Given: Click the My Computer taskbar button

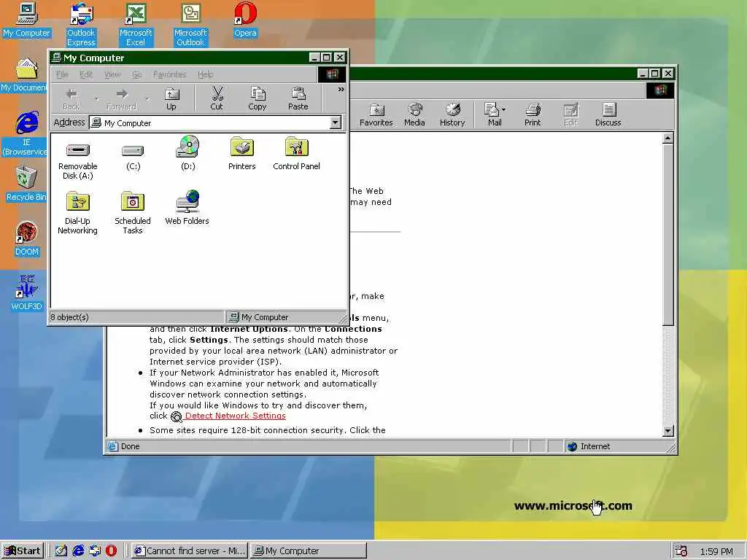Looking at the screenshot, I should (309, 551).
